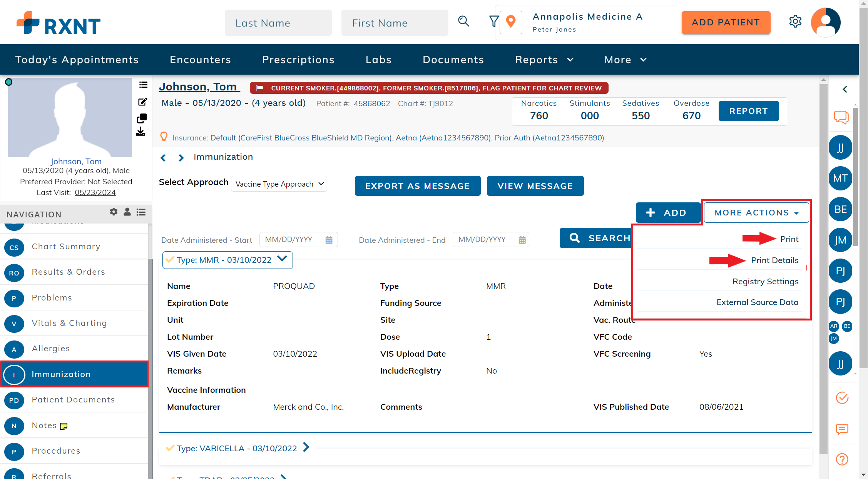Click the Last Name search field
This screenshot has width=868, height=479.
click(278, 23)
